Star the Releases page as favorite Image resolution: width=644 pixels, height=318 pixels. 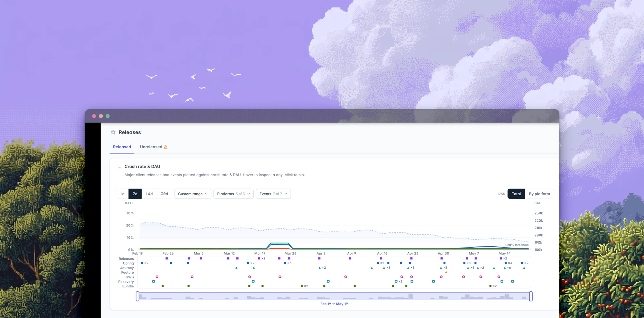[x=113, y=132]
